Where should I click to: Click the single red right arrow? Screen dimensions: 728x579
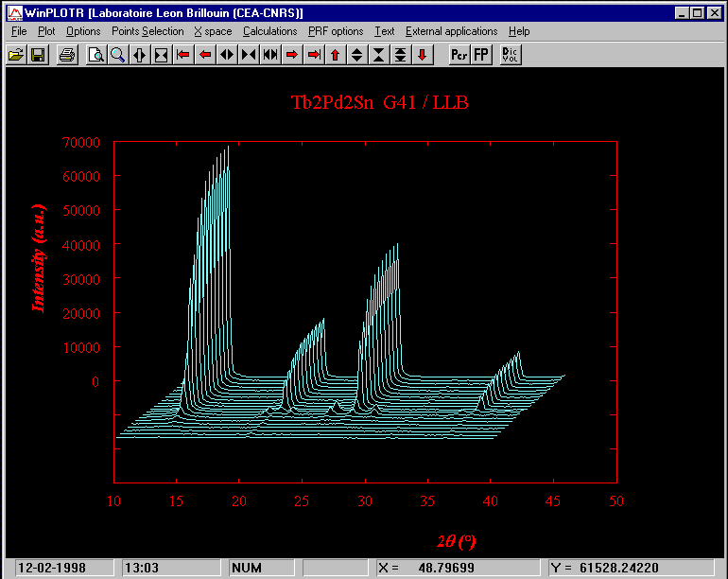point(292,55)
